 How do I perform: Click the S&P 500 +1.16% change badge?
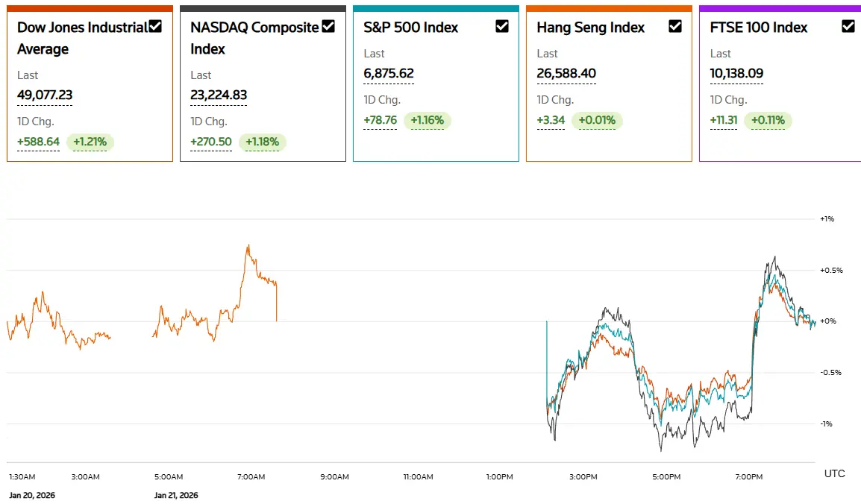coord(428,120)
